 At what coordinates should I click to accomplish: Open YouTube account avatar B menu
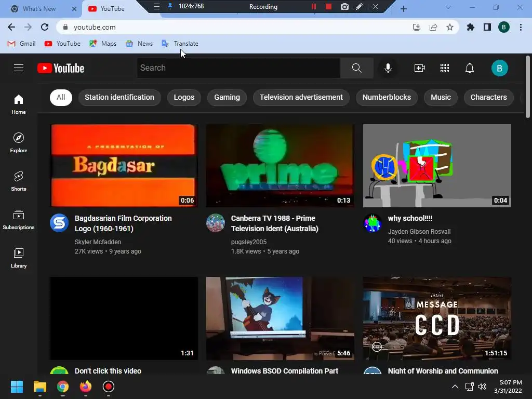pos(499,68)
